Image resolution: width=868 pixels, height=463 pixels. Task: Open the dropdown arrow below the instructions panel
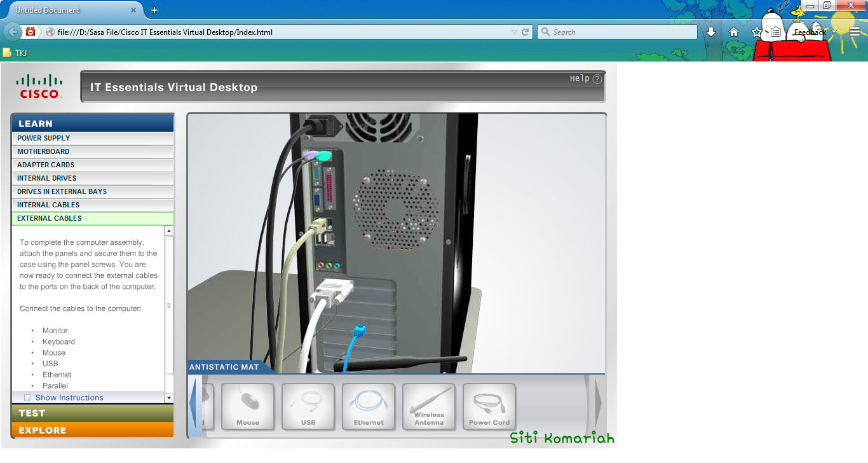[168, 397]
